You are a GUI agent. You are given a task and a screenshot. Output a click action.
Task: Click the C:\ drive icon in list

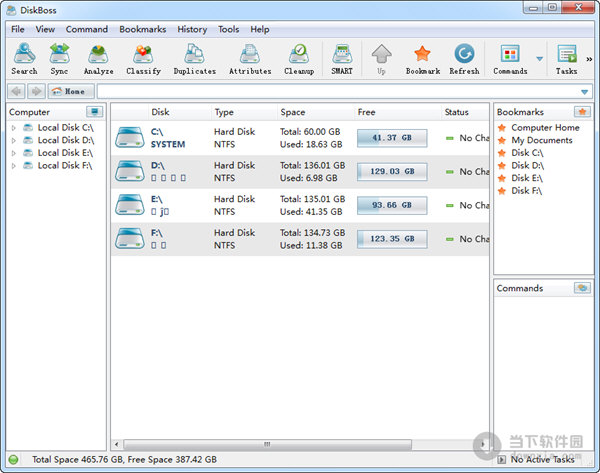click(130, 138)
